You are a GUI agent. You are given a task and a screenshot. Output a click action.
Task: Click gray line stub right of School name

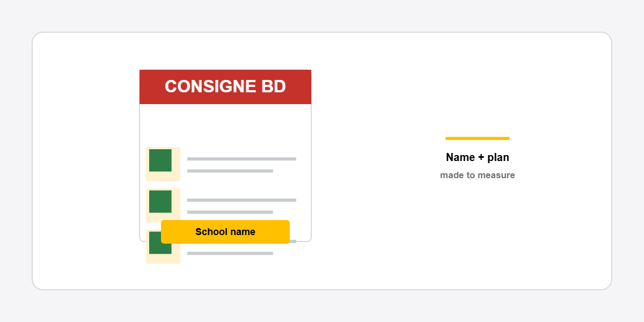[293, 241]
